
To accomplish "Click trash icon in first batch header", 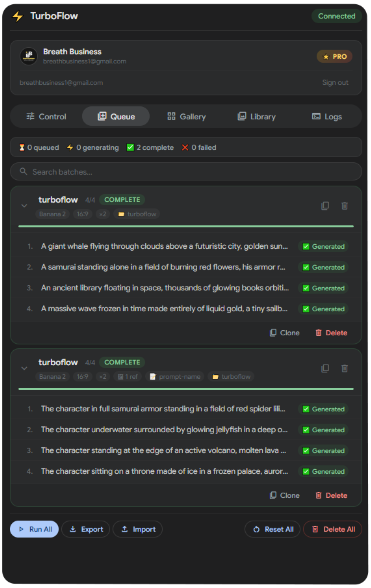I will tap(344, 206).
